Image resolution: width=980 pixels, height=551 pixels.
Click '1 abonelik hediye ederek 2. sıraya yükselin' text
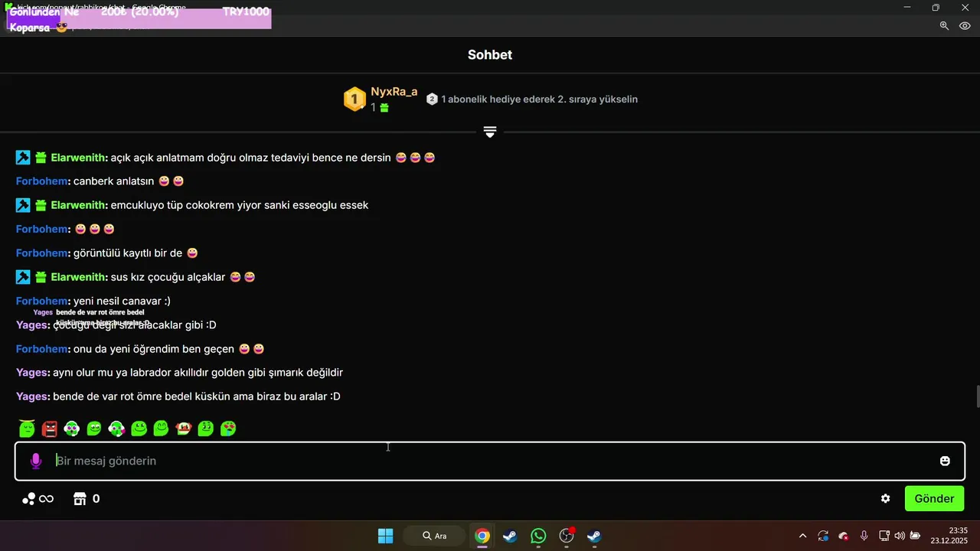[x=539, y=99]
